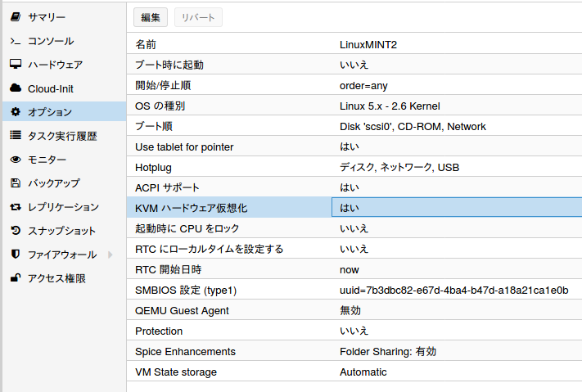Expand the Firewall submenu arrow
Image resolution: width=582 pixels, height=392 pixels.
coord(111,255)
